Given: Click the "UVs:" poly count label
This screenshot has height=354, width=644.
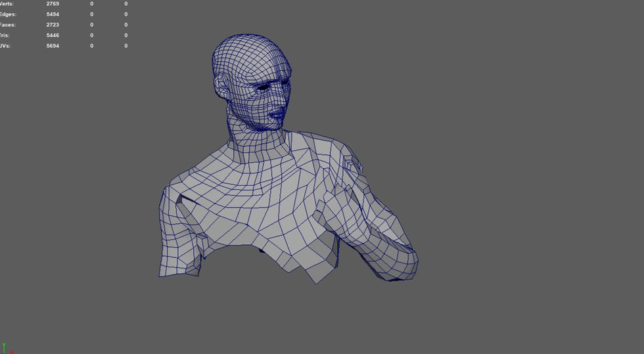Looking at the screenshot, I should pos(5,46).
